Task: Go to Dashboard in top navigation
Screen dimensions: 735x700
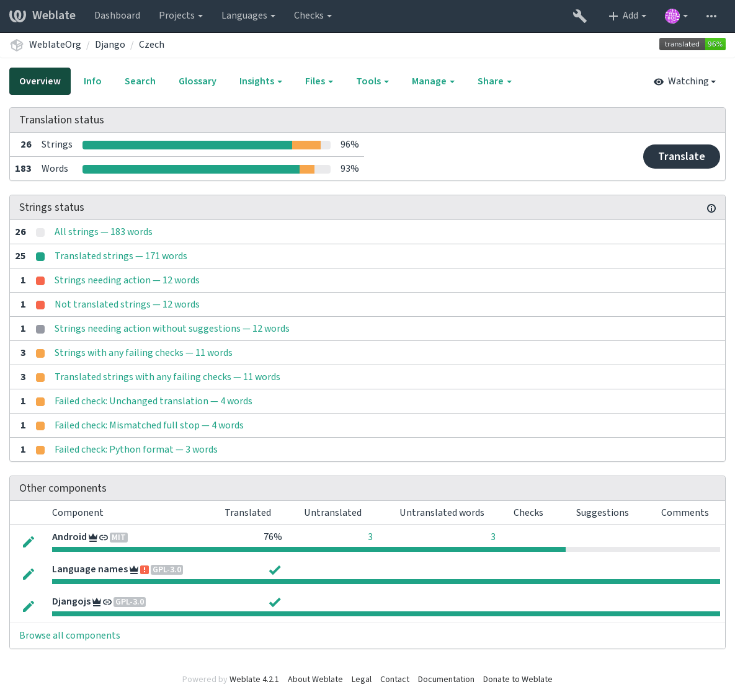Action: 117,16
